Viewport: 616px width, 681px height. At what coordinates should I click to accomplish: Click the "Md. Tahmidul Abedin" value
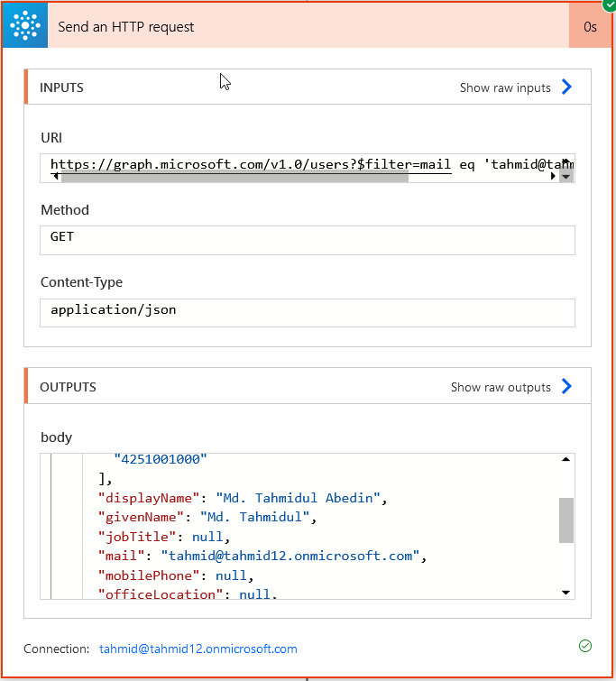(x=298, y=498)
